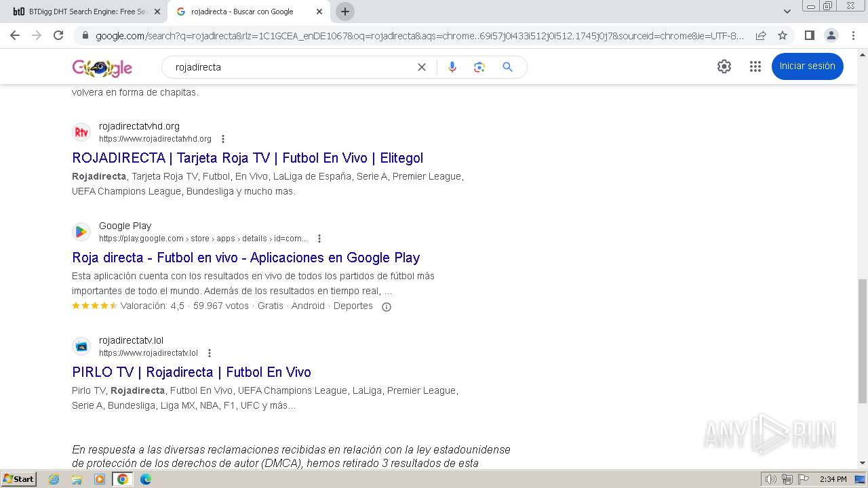The image size is (868, 488).
Task: Open the tab search dropdown arrow
Action: [x=787, y=12]
